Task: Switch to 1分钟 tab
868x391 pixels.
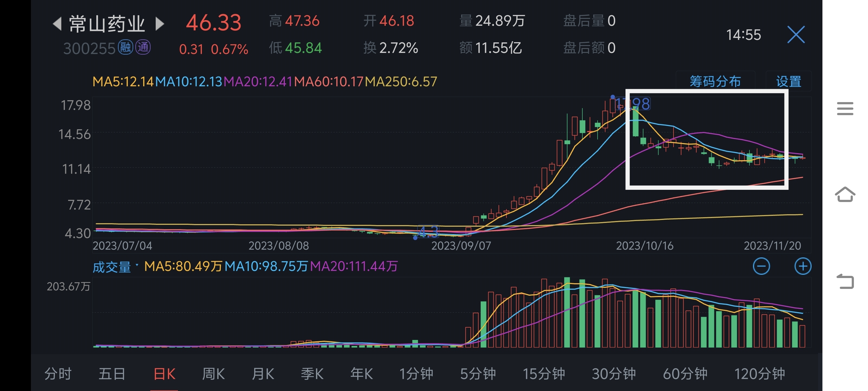Action: 416,373
